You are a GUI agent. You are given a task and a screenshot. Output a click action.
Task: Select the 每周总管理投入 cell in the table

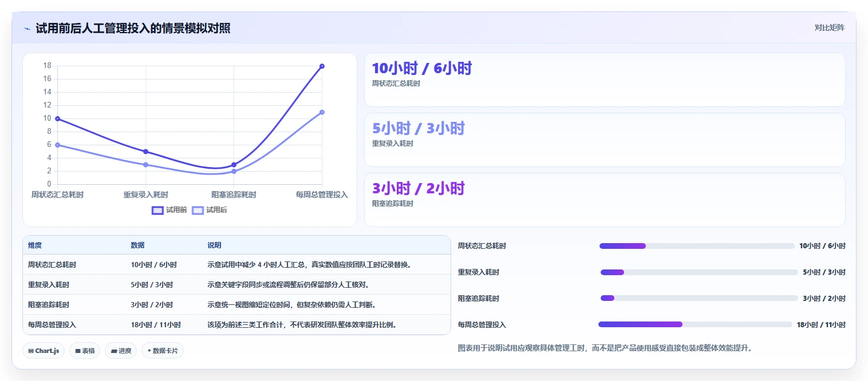(52, 324)
